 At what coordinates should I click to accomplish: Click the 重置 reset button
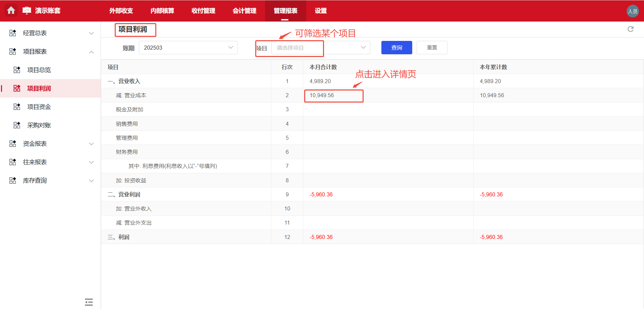(x=432, y=47)
